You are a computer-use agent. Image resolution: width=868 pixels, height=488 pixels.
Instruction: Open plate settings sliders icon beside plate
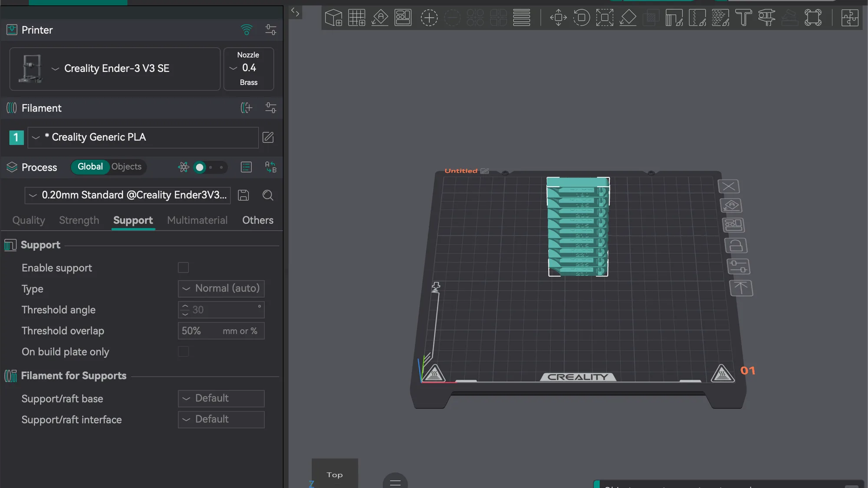point(738,266)
